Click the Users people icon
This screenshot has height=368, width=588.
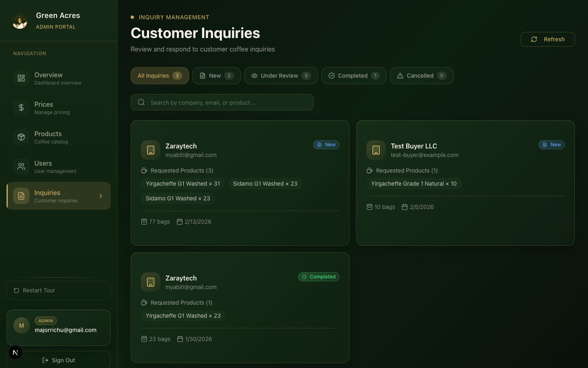21,166
